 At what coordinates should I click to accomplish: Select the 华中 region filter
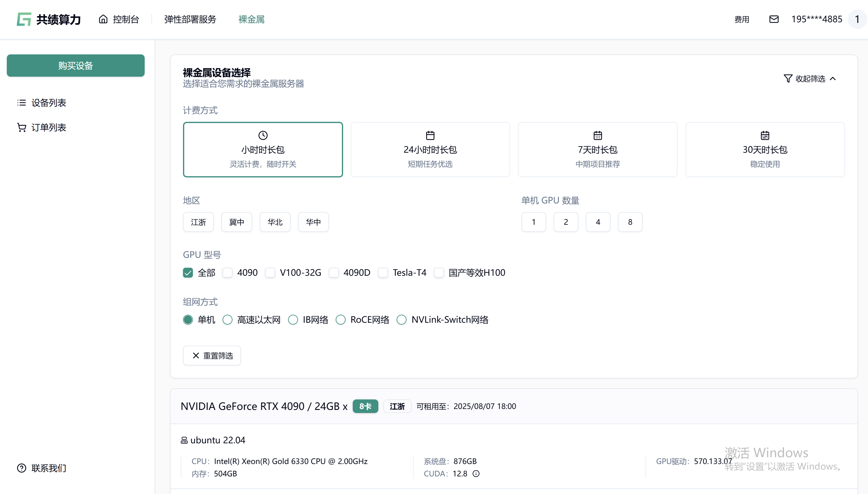coord(313,222)
